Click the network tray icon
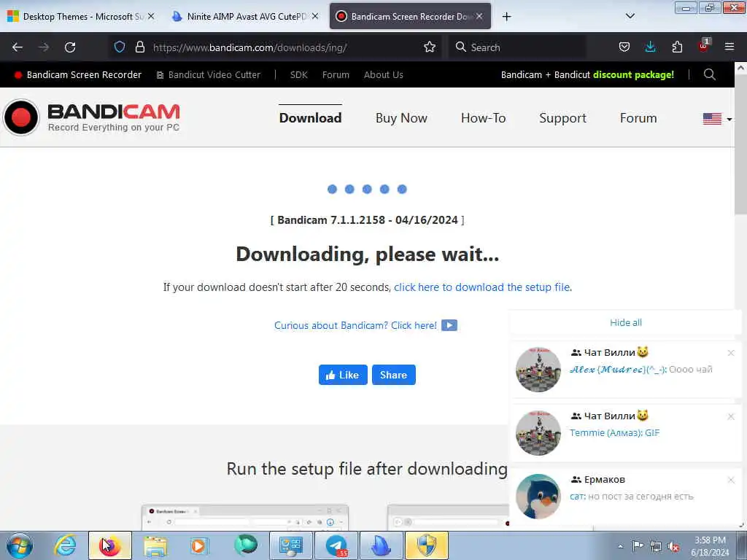 656,546
